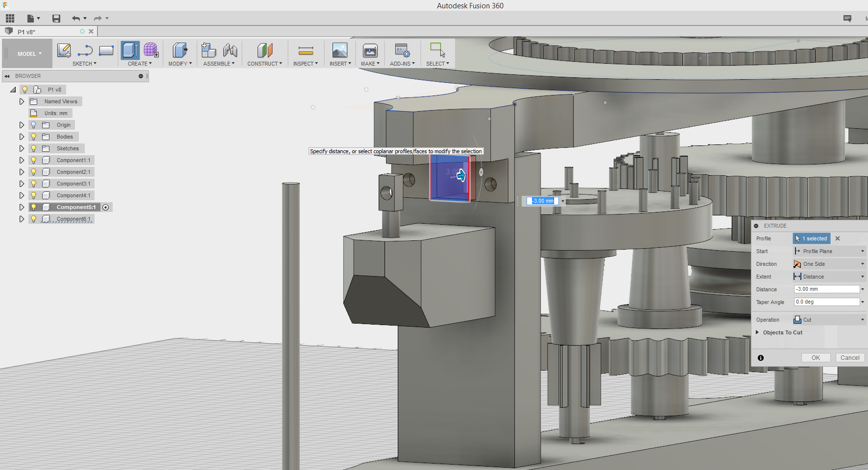868x470 pixels.
Task: Toggle visibility bulb for Component1:1
Action: coord(34,160)
